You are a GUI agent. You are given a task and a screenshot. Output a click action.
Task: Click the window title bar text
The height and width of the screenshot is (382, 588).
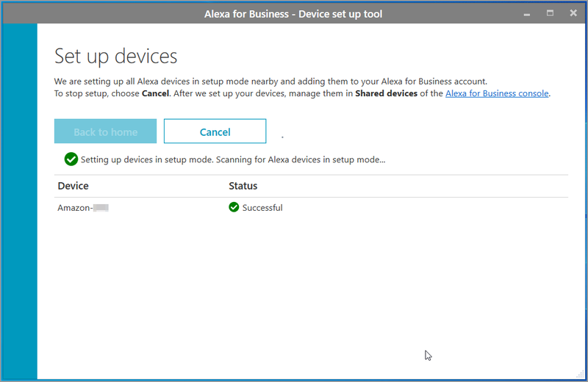[x=293, y=14]
